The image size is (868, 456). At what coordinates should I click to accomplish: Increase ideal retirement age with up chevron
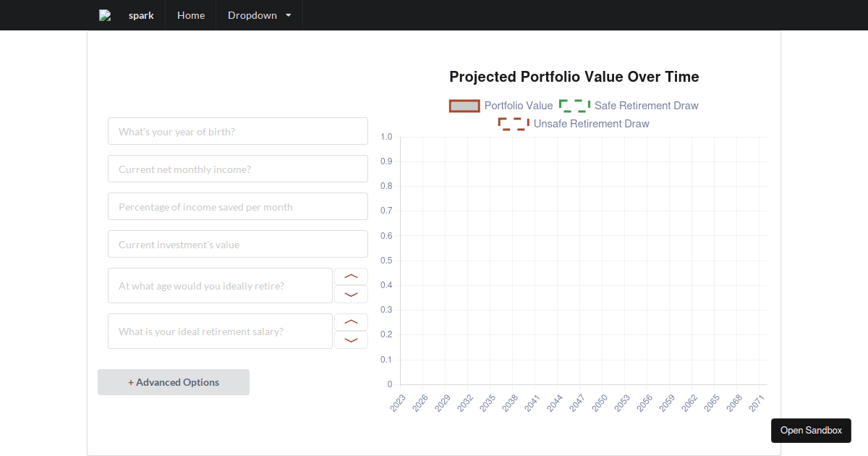click(351, 276)
